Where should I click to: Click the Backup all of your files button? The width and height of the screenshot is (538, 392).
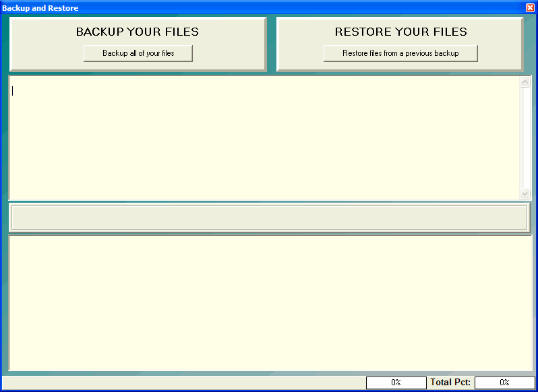(x=138, y=53)
